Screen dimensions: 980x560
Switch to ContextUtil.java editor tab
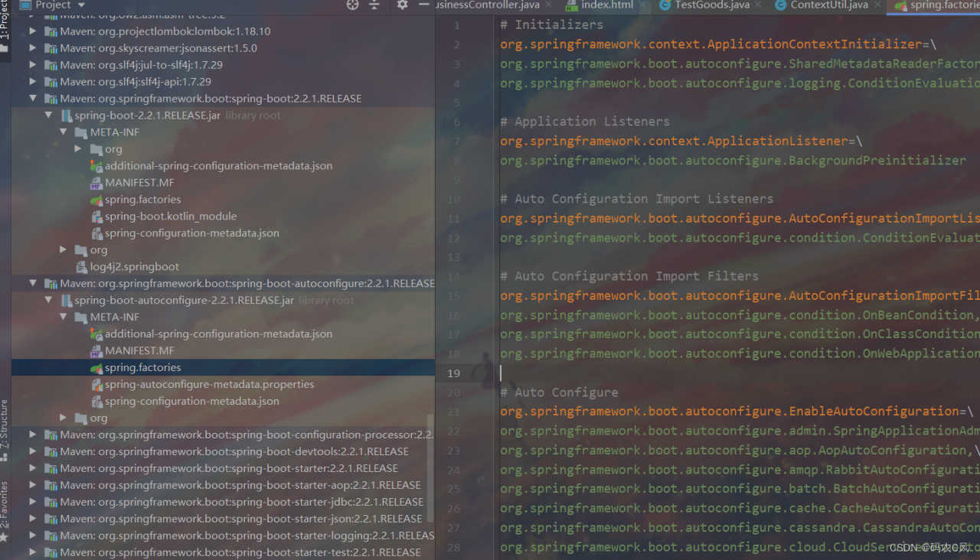pos(829,5)
